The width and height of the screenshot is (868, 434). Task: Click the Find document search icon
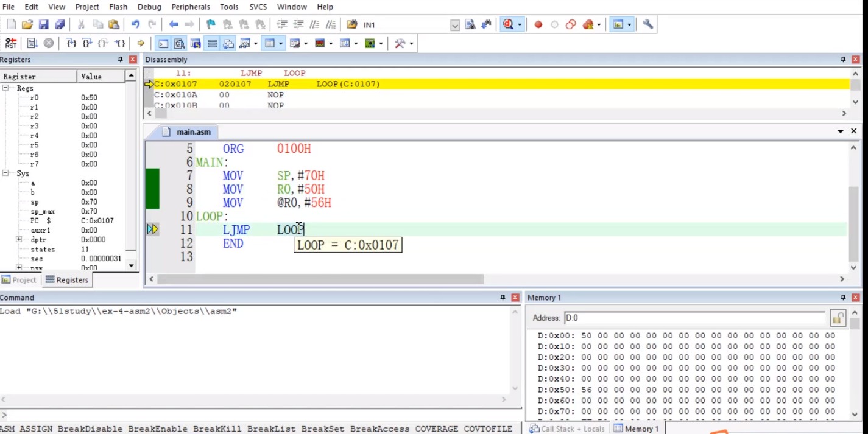[x=470, y=24]
